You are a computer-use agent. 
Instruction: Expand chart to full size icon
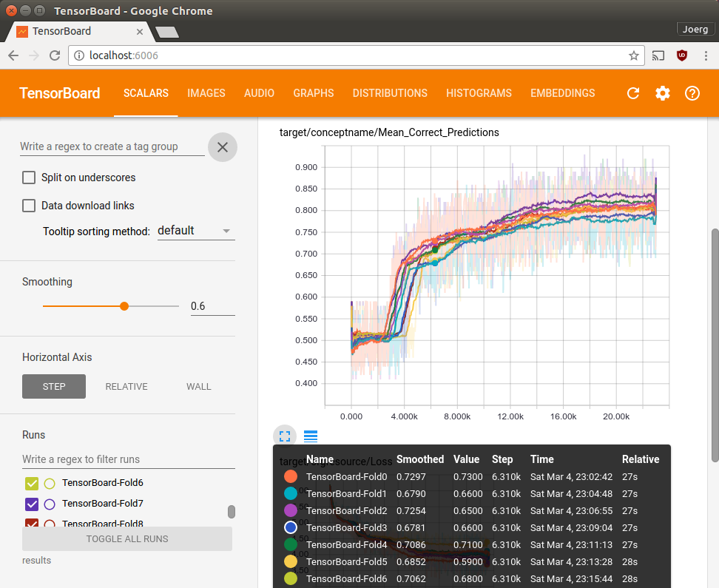(x=285, y=436)
